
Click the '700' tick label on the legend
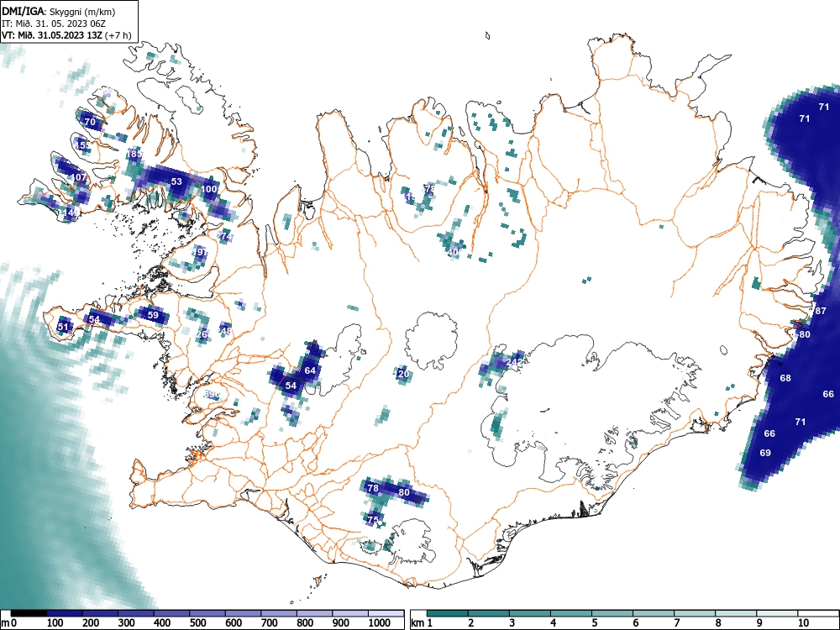[269, 623]
